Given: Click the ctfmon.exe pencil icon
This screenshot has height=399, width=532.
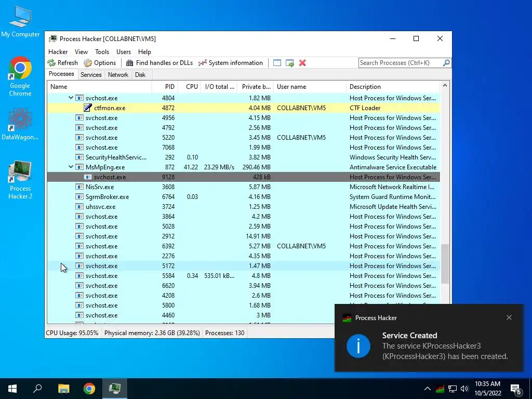Looking at the screenshot, I should point(87,108).
